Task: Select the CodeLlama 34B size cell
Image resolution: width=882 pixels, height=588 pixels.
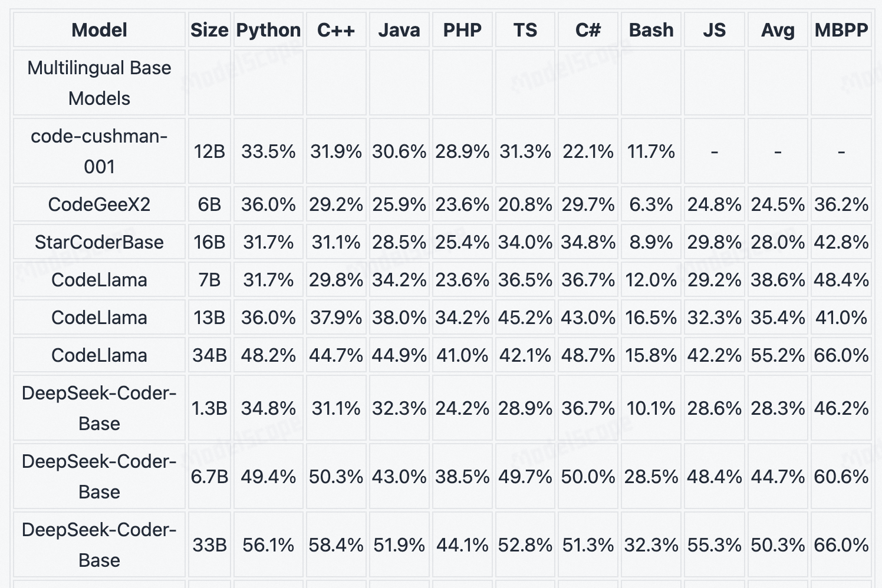Action: coord(209,355)
